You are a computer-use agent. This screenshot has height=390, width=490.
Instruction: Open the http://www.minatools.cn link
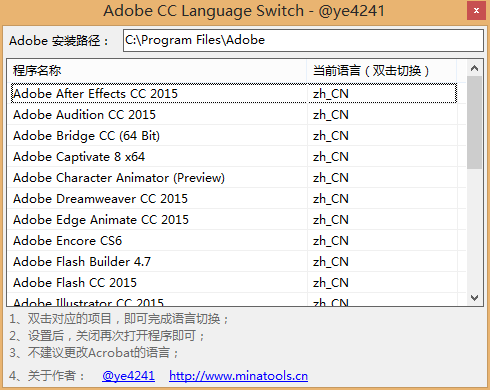coord(238,376)
